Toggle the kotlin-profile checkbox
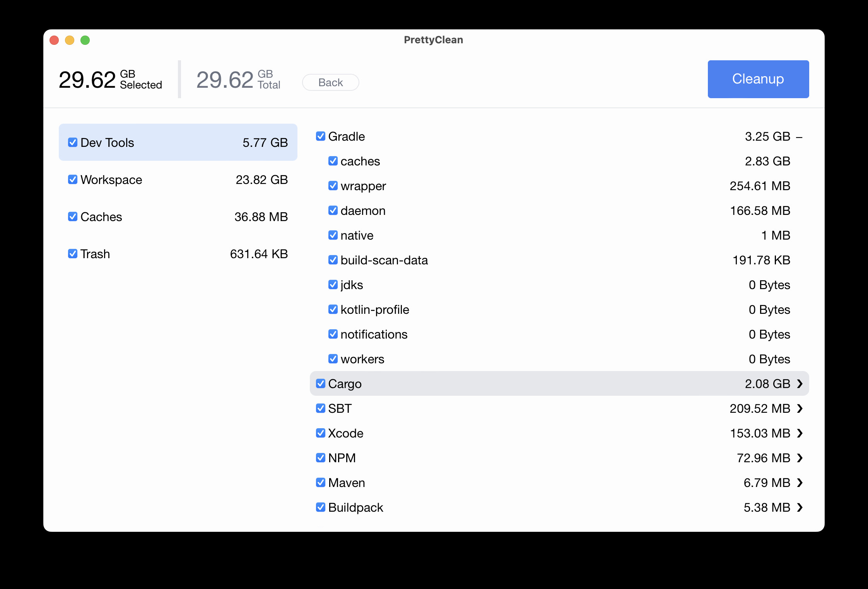The width and height of the screenshot is (868, 589). pyautogui.click(x=333, y=309)
